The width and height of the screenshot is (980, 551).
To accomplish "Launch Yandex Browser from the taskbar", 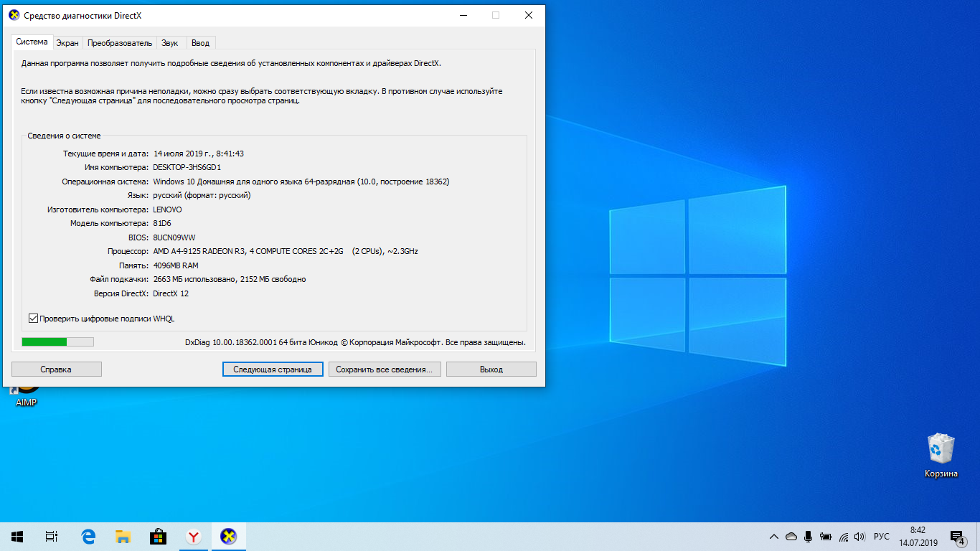I will pos(193,536).
